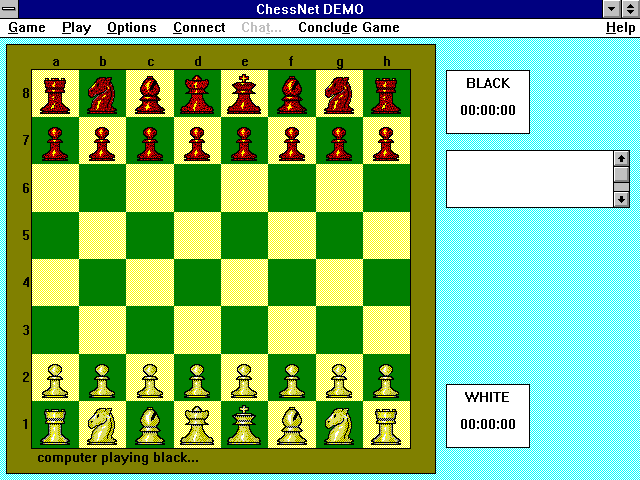
Task: Click the move list scroll up arrow
Action: click(x=621, y=158)
